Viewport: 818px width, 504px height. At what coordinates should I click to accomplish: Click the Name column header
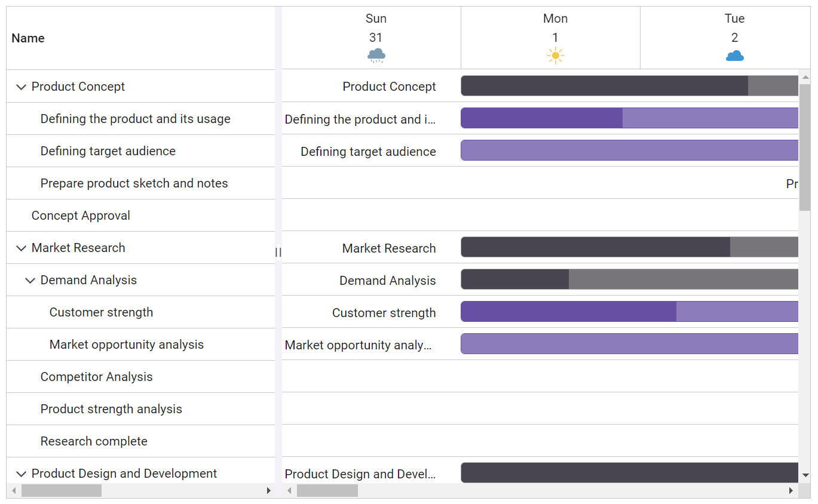(x=28, y=38)
